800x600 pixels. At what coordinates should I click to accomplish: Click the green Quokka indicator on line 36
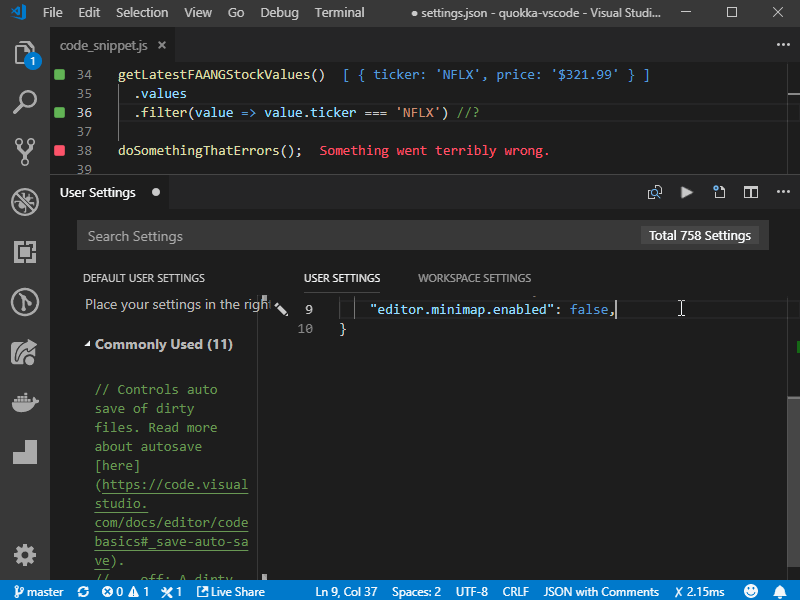click(x=60, y=112)
